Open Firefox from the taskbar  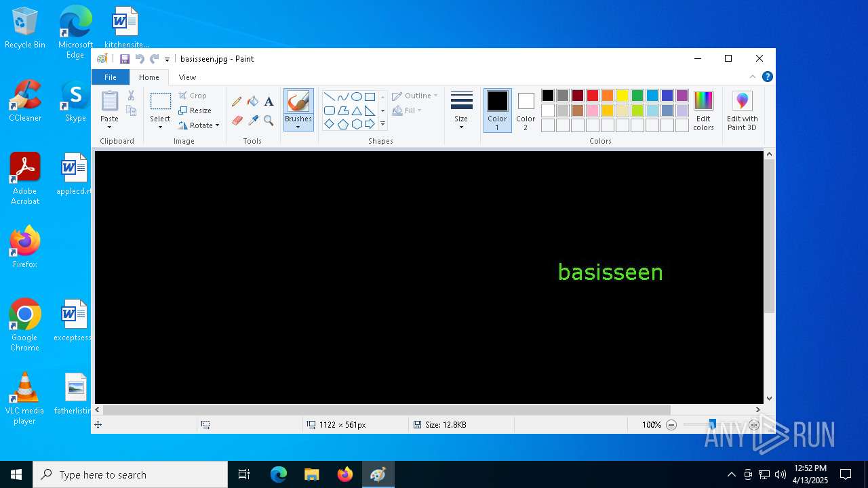[345, 474]
